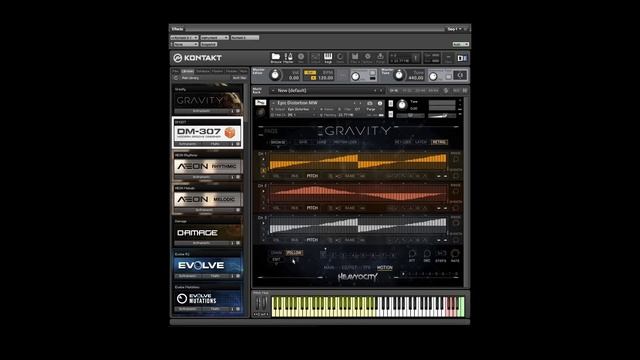Switch to the TFX page tab
Image resolution: width=640 pixels, height=360 pixels.
click(367, 268)
